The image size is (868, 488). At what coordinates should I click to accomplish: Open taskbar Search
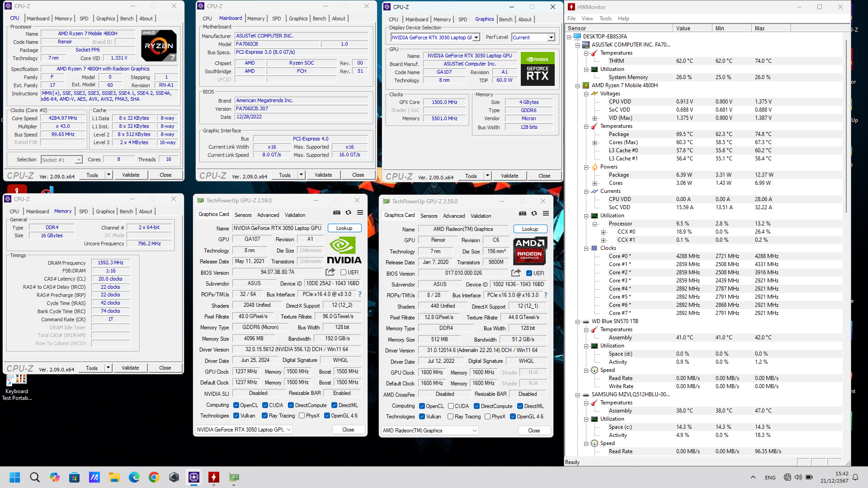pos(34,477)
